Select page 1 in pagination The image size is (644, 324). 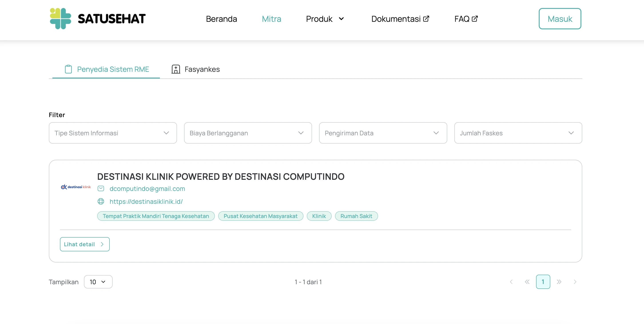click(543, 282)
